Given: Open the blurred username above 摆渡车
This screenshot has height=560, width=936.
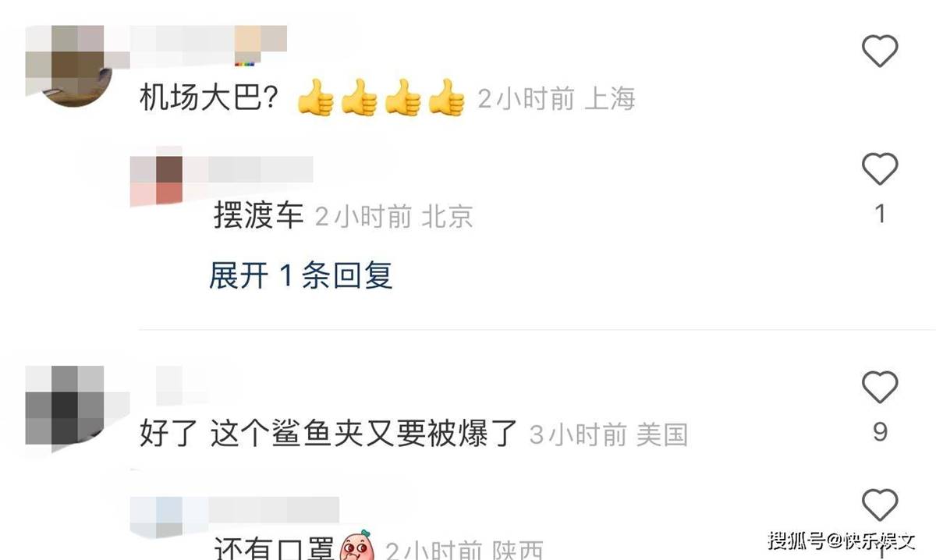Looking at the screenshot, I should point(249,169).
